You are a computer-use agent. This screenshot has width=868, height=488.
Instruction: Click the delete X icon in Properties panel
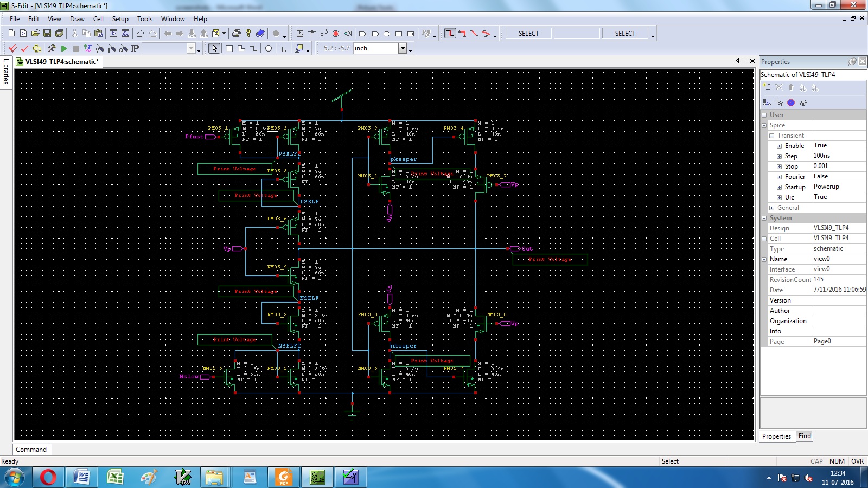pyautogui.click(x=778, y=87)
